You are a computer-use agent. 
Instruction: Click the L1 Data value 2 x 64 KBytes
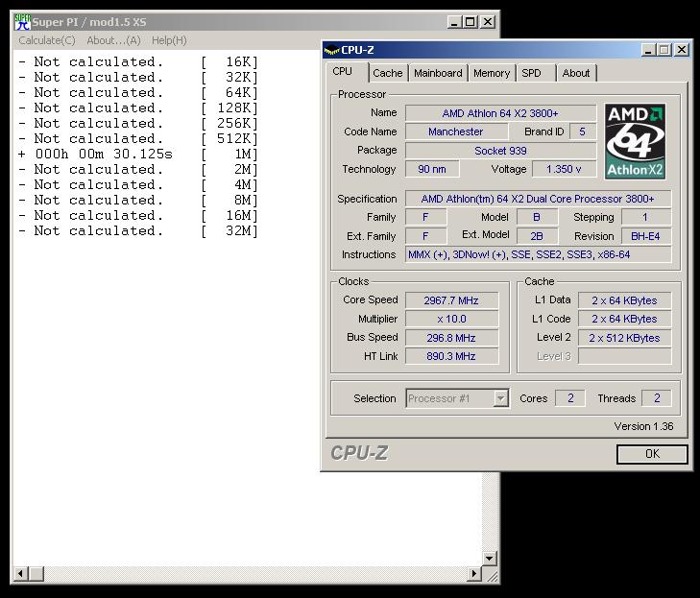624,300
